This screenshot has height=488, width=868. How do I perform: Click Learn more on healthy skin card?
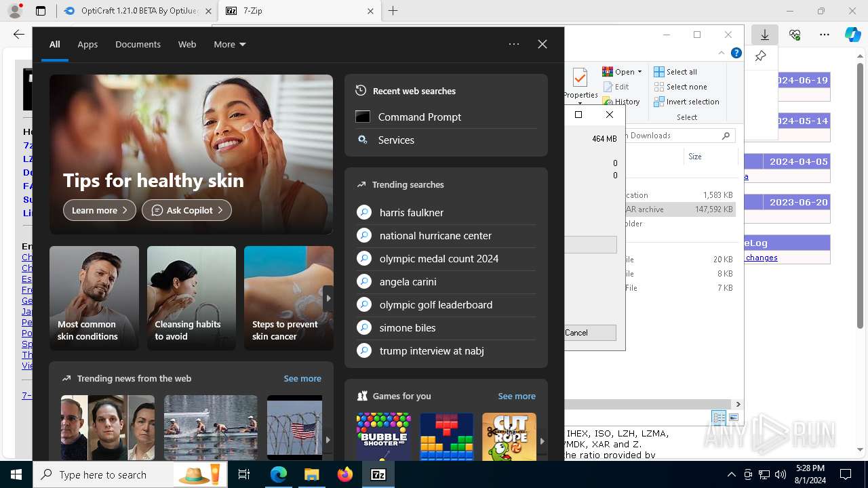click(x=100, y=210)
